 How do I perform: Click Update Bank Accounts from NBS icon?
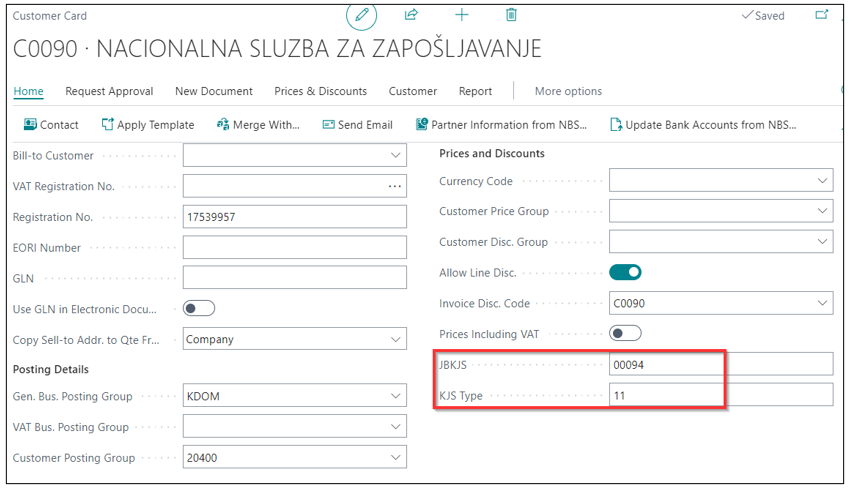point(616,125)
